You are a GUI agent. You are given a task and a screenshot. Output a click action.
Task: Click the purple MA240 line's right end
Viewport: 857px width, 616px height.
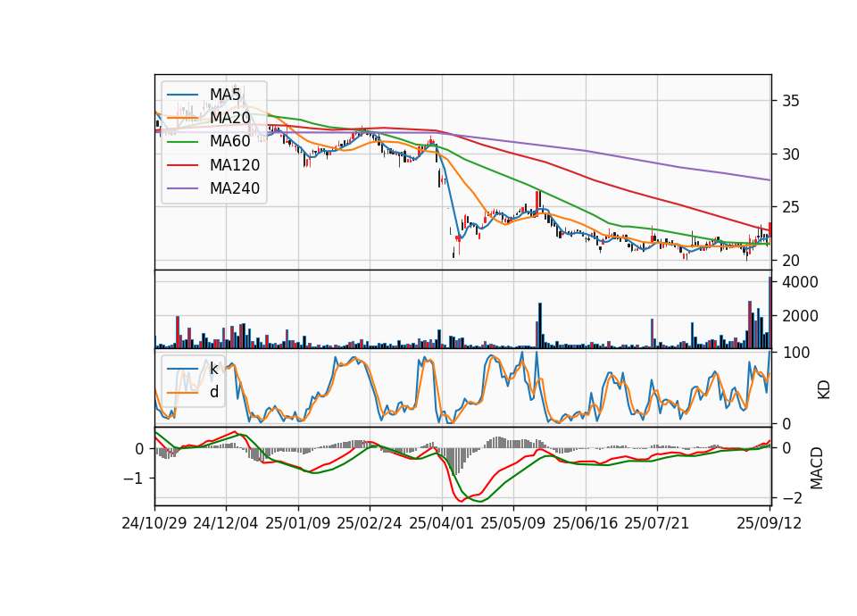pyautogui.click(x=769, y=179)
